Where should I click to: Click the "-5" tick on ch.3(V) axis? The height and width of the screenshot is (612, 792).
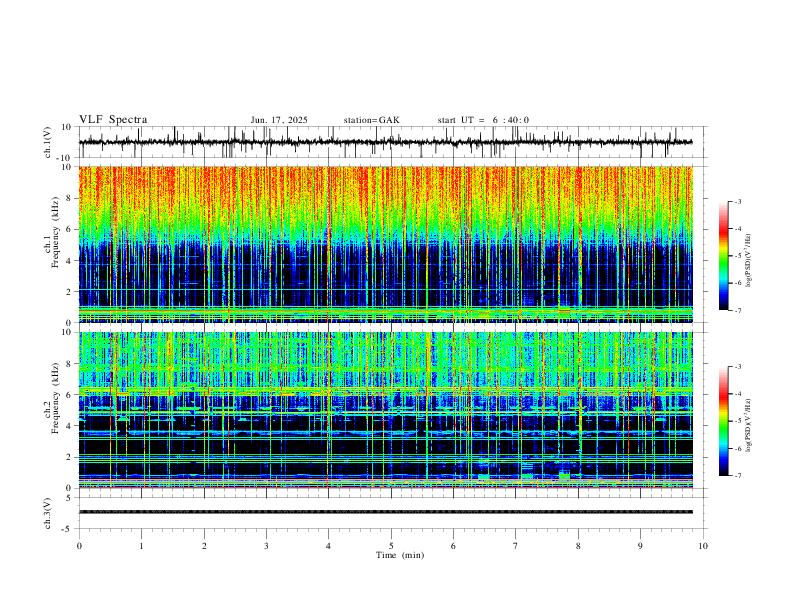click(x=68, y=529)
